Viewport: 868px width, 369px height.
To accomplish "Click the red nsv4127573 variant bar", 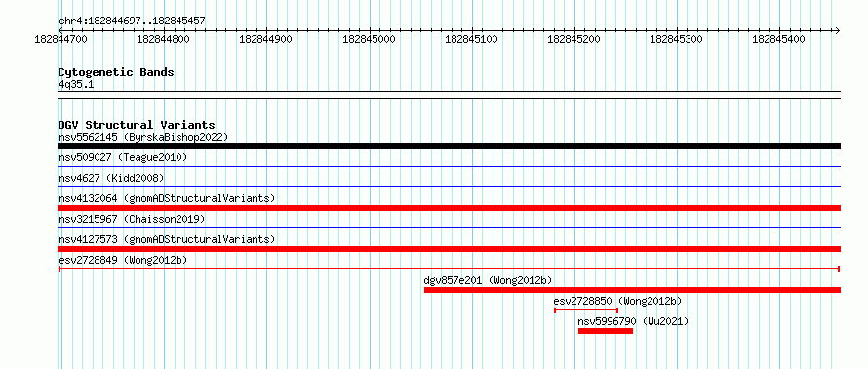I will (x=449, y=249).
